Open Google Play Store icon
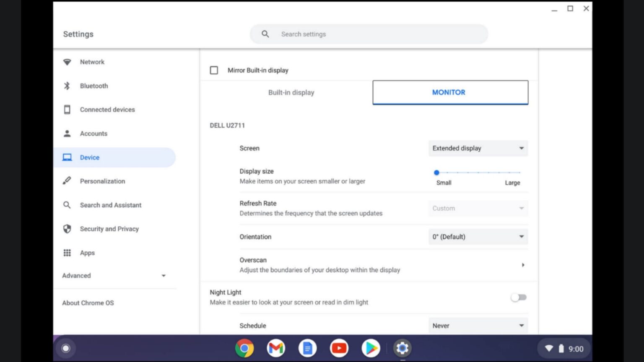644x362 pixels. [371, 348]
